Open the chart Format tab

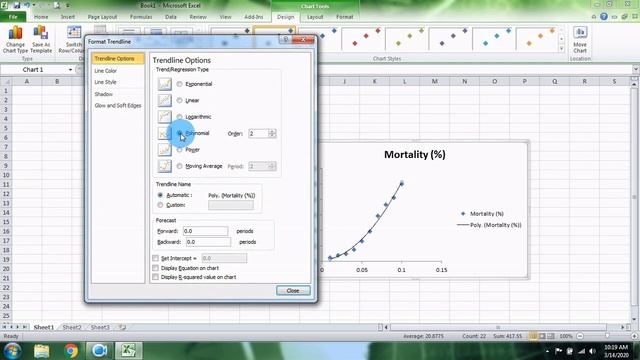(x=344, y=17)
